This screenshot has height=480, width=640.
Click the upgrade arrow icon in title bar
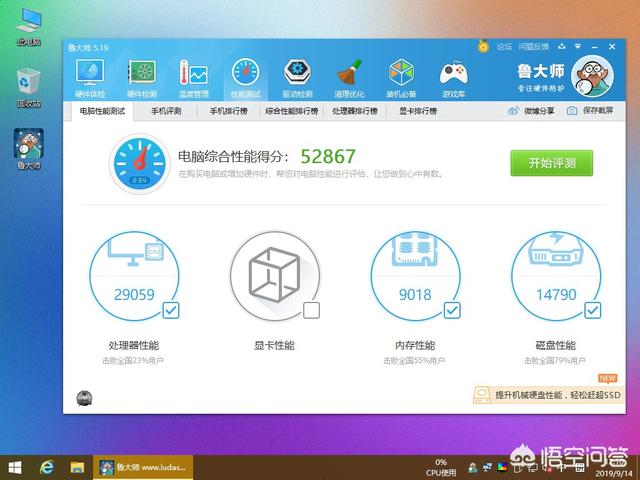[562, 47]
